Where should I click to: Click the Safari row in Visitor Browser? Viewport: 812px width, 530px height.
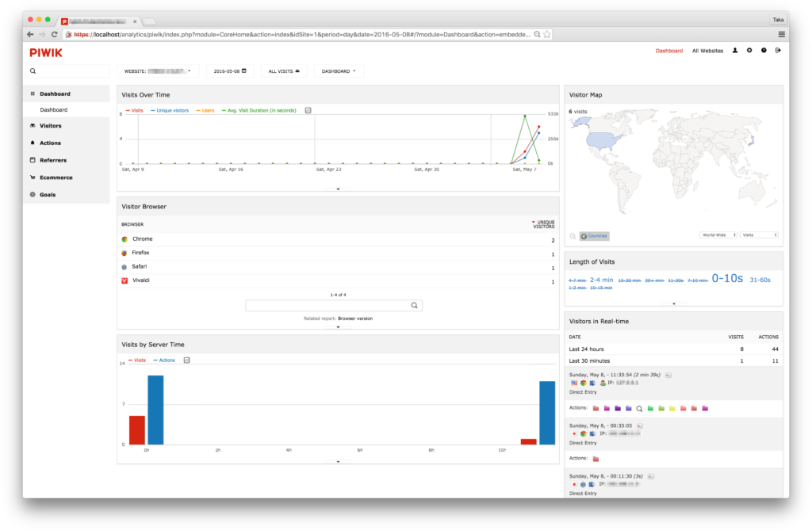[338, 267]
